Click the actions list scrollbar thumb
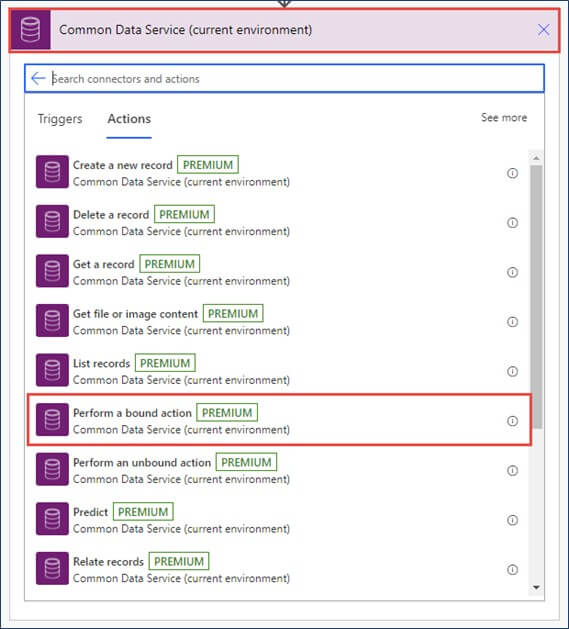569x629 pixels. [x=536, y=297]
